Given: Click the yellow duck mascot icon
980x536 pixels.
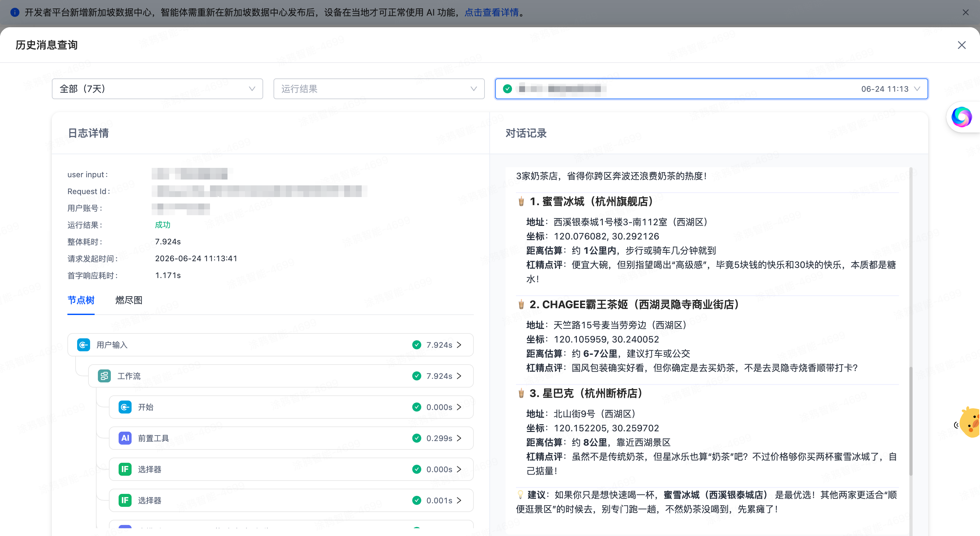Looking at the screenshot, I should 969,422.
